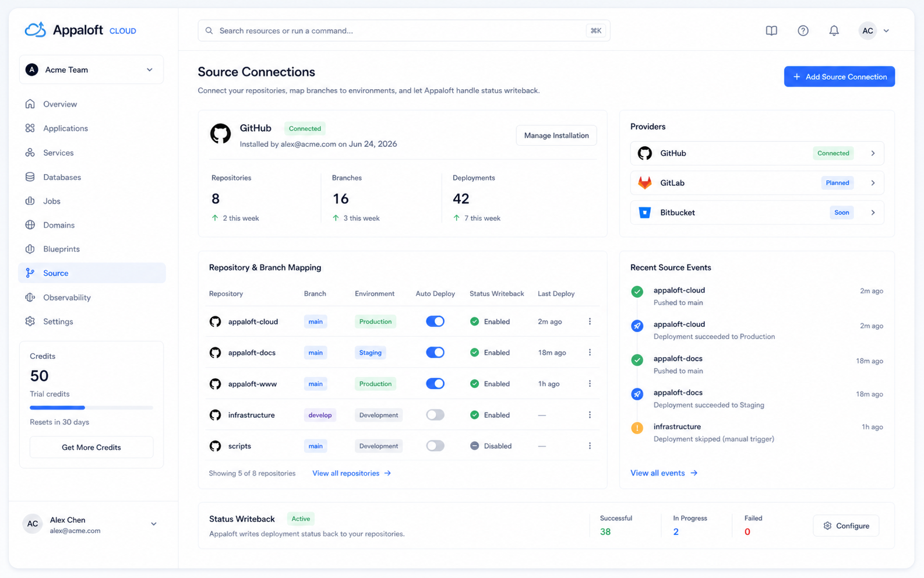Open the notifications bell
The width and height of the screenshot is (924, 578).
[834, 31]
